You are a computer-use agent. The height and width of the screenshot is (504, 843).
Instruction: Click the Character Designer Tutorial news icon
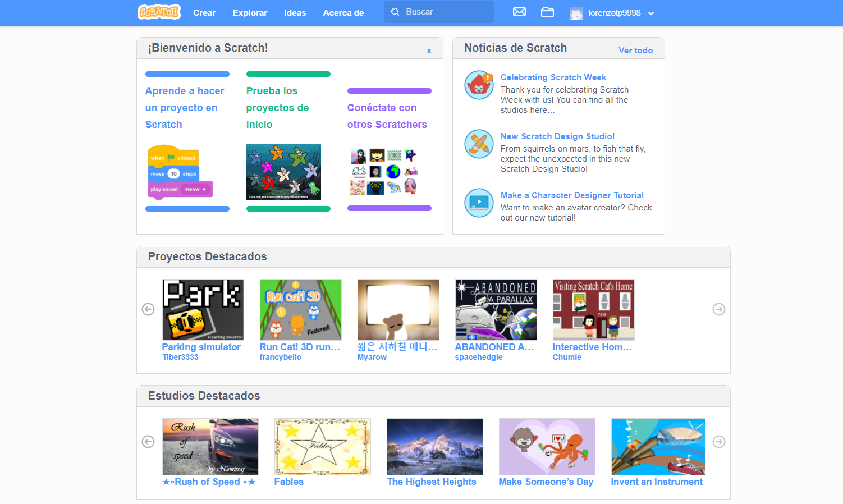[479, 203]
